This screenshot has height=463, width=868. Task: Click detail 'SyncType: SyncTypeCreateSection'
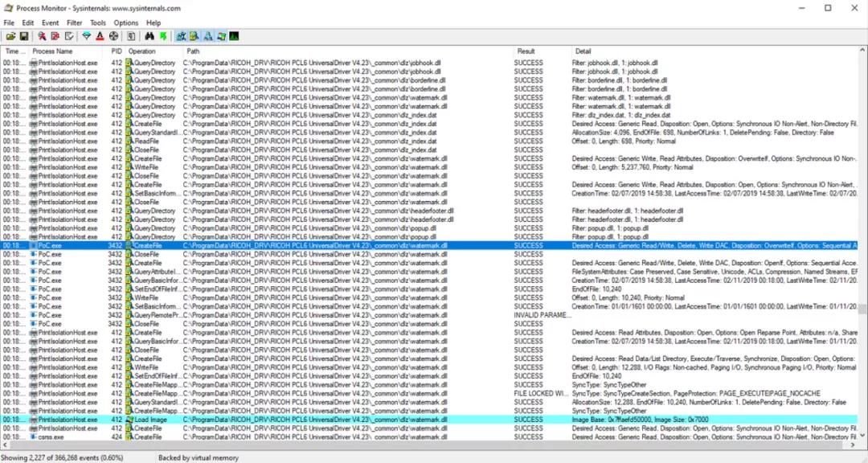[696, 394]
